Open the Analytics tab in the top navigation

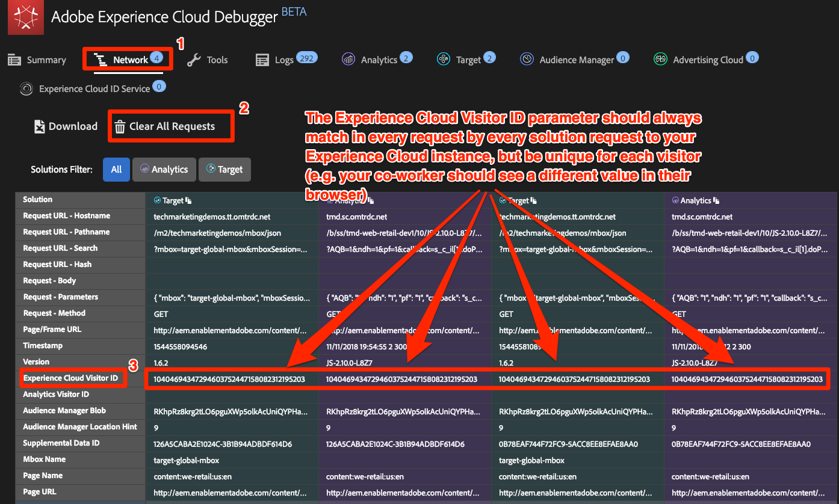[377, 60]
